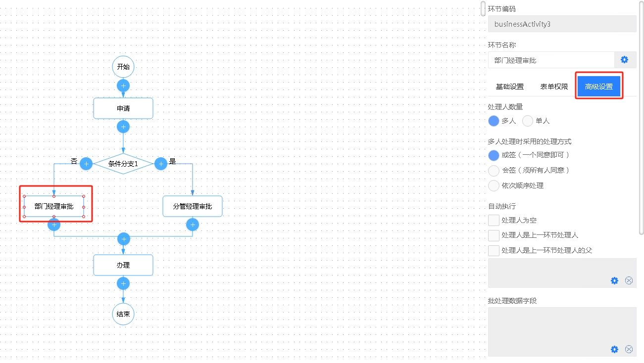Viewport: 644px width, 363px height.
Task: Open gear settings next to 环节名称 field
Action: [x=624, y=60]
